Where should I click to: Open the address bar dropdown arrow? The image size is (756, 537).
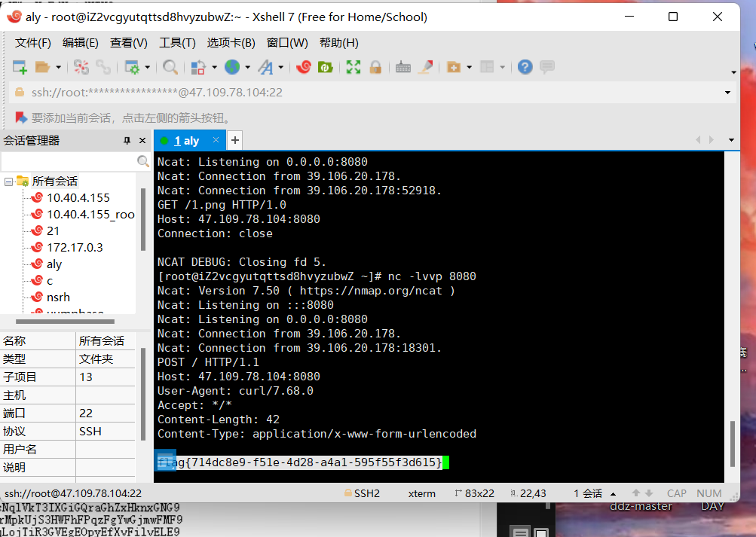(728, 93)
